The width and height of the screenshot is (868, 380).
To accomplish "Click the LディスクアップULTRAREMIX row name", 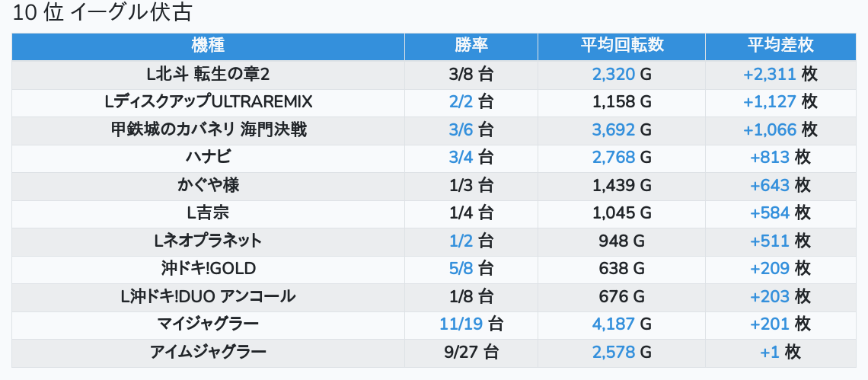I will (208, 101).
